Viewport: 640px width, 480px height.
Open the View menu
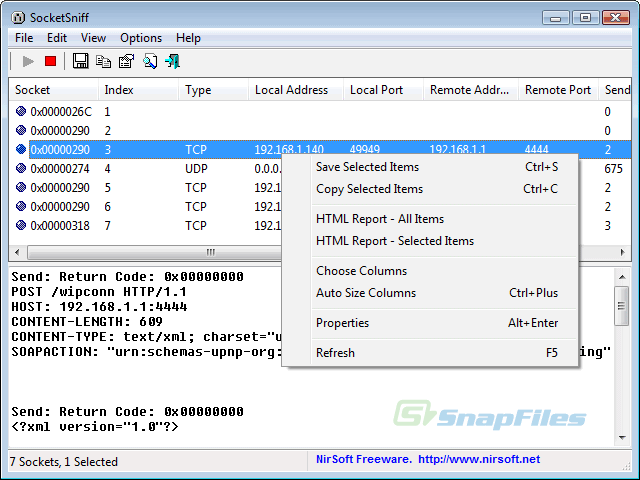tap(93, 38)
